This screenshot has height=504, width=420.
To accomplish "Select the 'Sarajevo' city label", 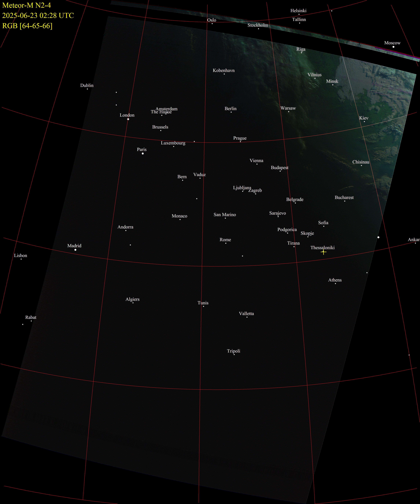I will (x=277, y=213).
